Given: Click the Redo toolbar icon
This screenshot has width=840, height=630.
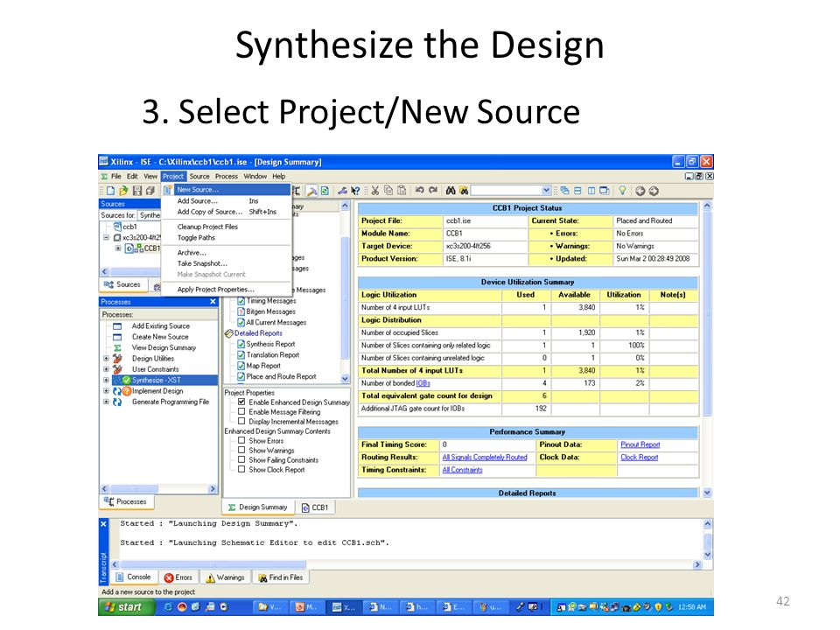Looking at the screenshot, I should (x=433, y=190).
